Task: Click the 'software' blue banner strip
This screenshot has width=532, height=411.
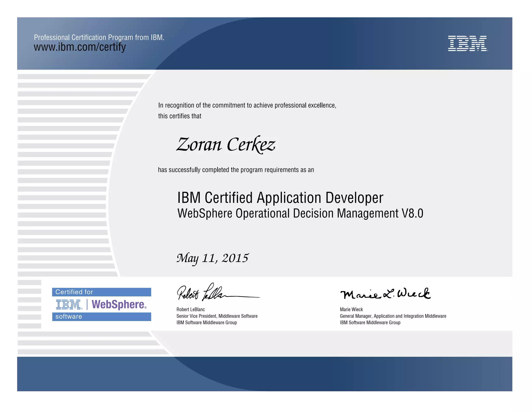Action: [x=101, y=317]
